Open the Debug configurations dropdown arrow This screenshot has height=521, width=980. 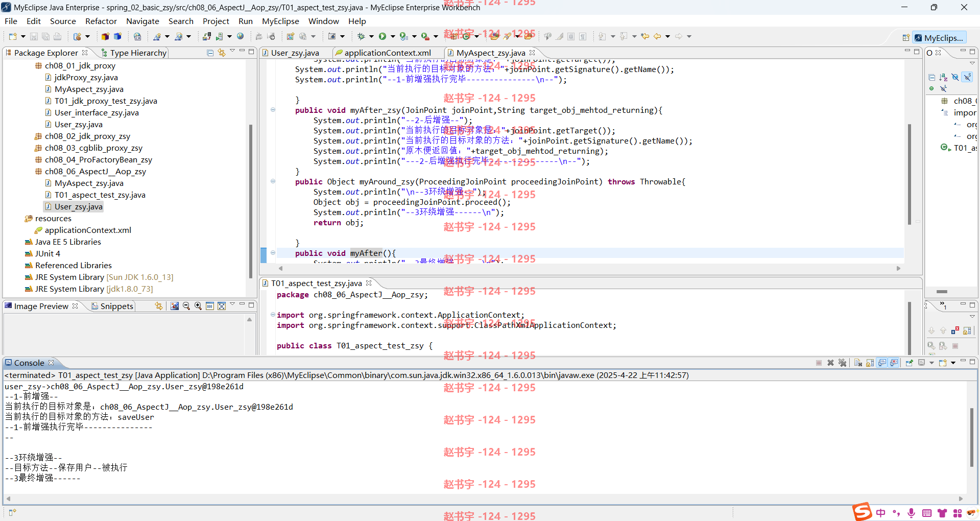pyautogui.click(x=371, y=37)
